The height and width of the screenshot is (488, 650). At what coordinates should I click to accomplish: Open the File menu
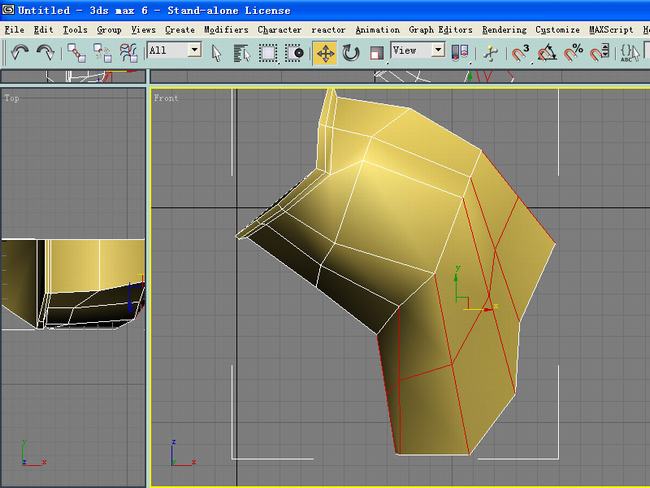(15, 30)
